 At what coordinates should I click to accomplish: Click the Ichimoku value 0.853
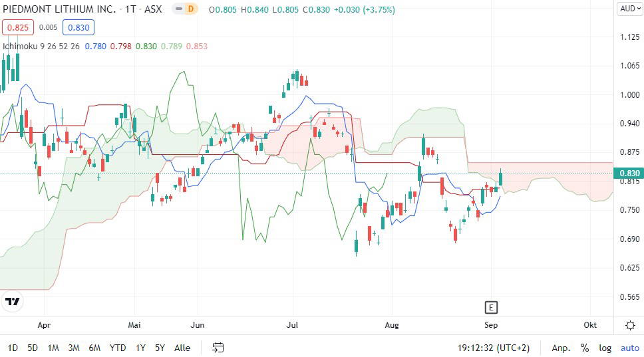[x=197, y=47]
